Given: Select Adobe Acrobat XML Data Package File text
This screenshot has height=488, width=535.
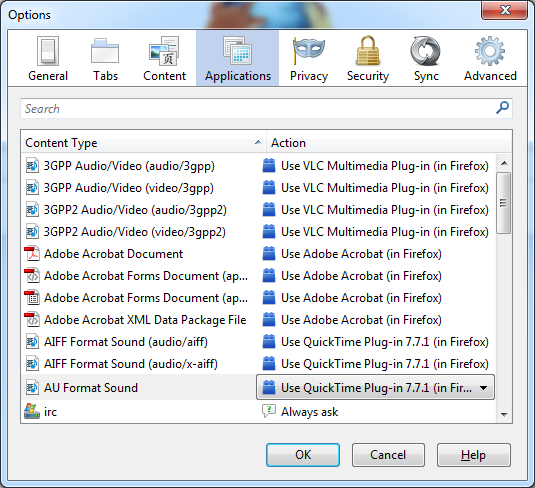Looking at the screenshot, I should 145,320.
